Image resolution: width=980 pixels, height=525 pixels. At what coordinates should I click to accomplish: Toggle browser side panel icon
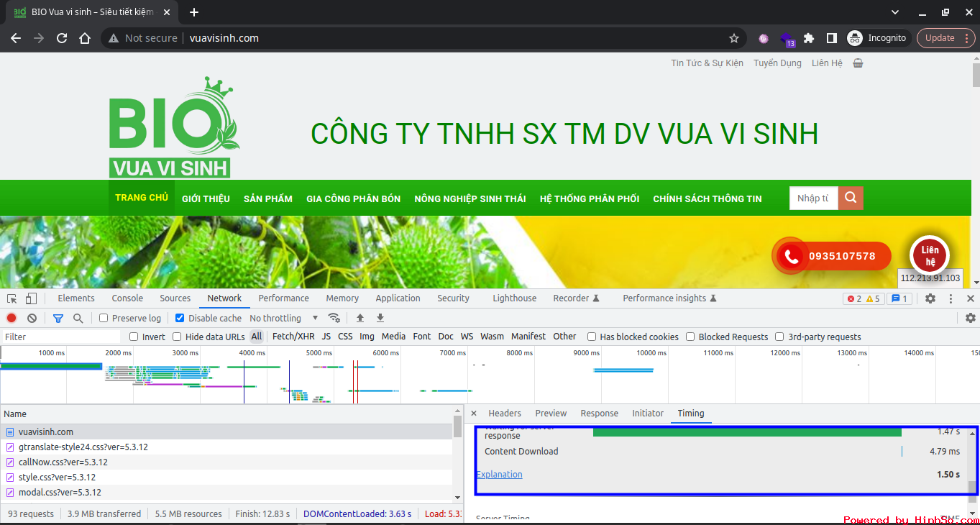[x=832, y=38]
